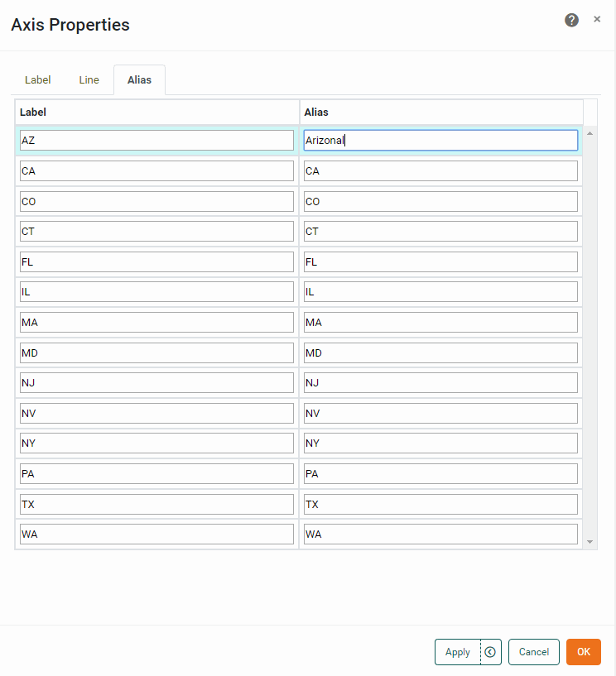Click the Alias column header
616x676 pixels.
click(x=315, y=112)
